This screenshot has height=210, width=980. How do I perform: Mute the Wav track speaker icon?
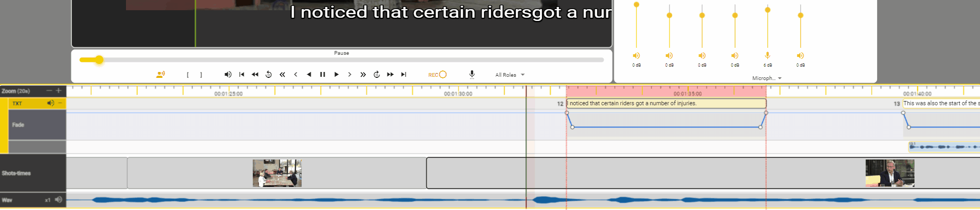[58, 200]
